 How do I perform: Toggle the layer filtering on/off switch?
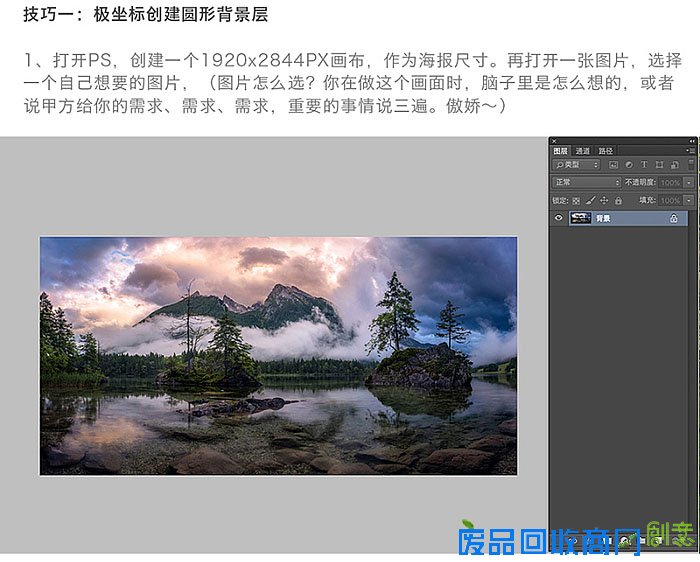pos(691,164)
